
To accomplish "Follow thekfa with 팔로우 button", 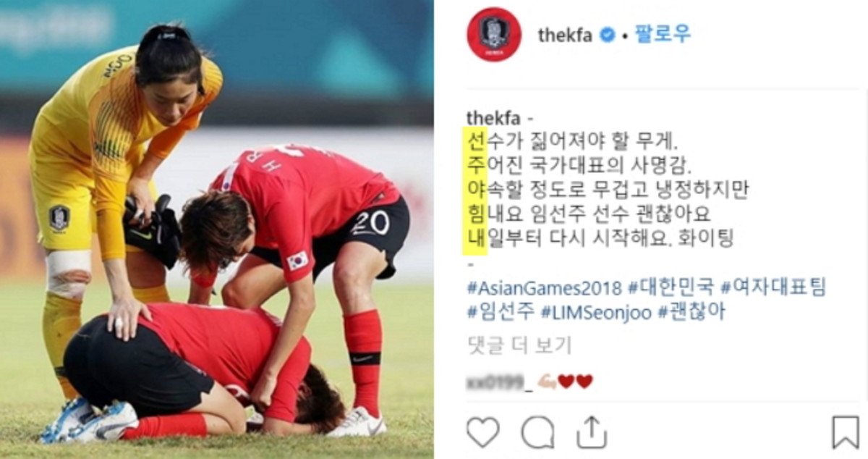I will pyautogui.click(x=663, y=34).
